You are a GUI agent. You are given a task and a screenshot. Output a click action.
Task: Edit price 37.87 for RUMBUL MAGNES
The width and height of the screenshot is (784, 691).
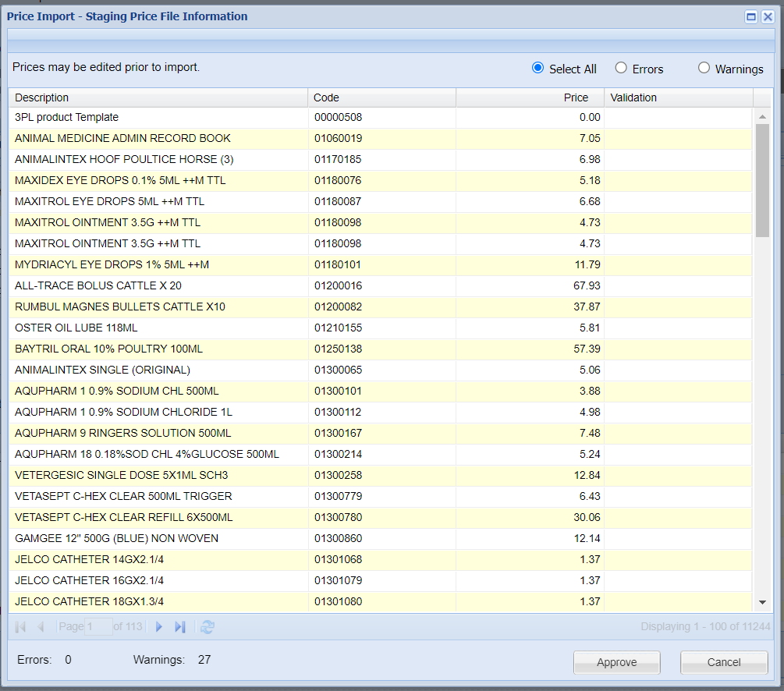pos(530,307)
